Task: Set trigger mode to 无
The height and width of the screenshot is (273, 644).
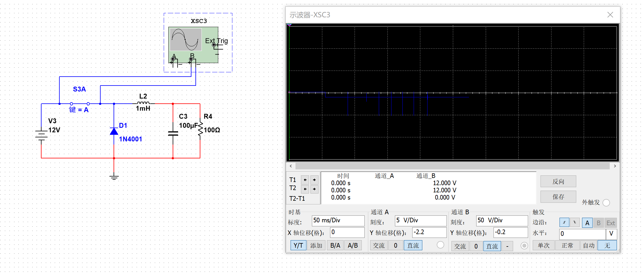Action: (607, 245)
